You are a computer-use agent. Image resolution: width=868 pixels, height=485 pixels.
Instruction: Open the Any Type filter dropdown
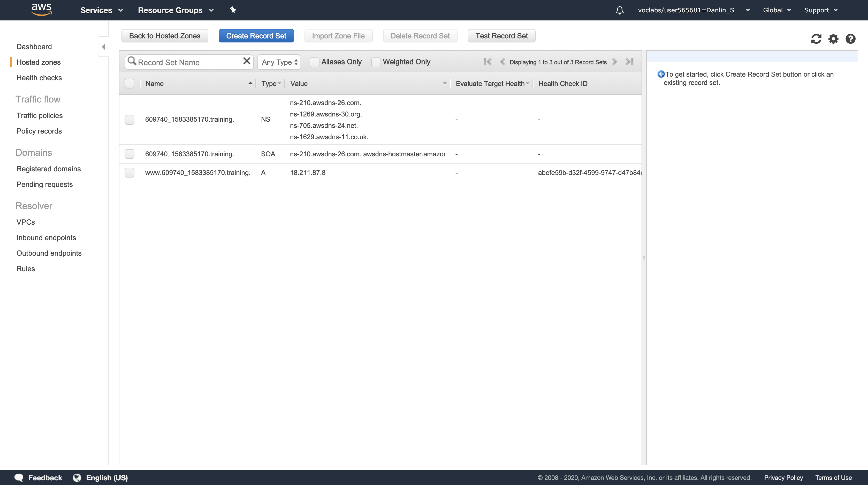pos(279,62)
